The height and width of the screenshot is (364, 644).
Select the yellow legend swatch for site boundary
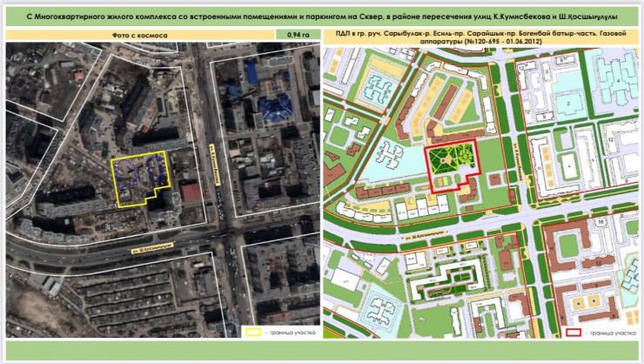(x=253, y=331)
